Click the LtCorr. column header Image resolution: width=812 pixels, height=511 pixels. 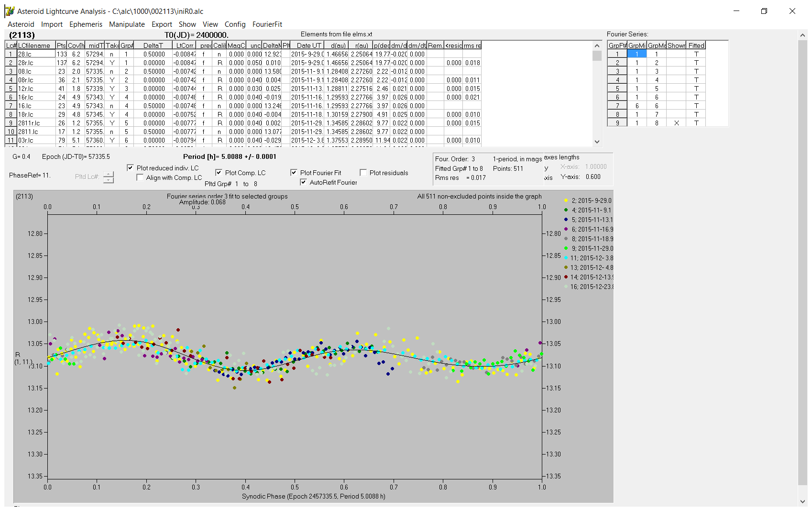[x=184, y=45]
